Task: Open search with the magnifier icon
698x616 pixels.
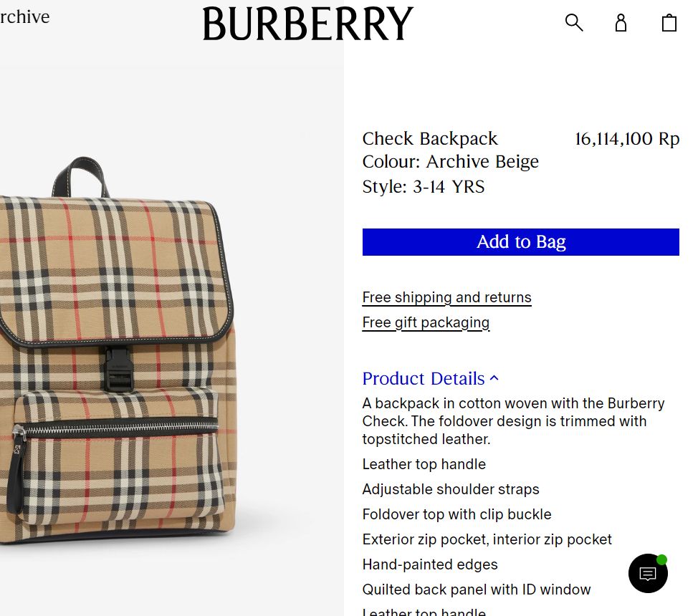Action: point(574,22)
